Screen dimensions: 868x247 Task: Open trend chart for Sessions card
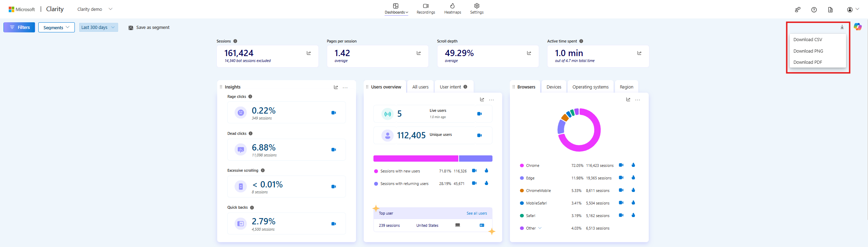coord(309,53)
